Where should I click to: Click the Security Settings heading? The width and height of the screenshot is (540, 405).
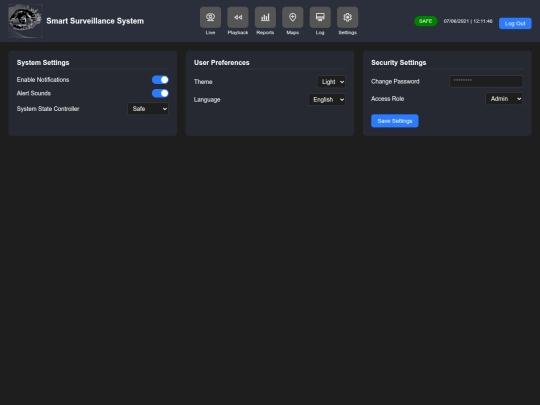tap(398, 63)
